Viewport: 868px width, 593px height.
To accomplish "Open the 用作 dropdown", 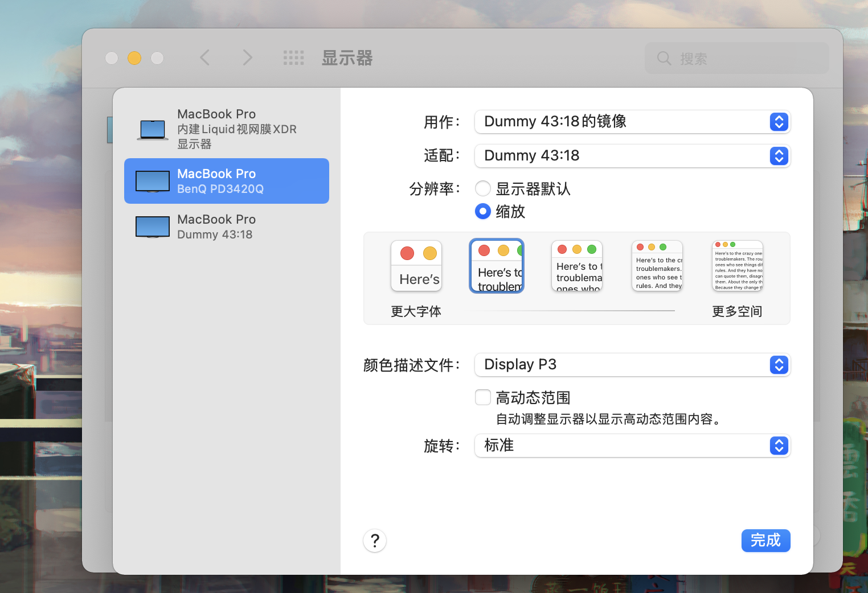I will point(632,122).
